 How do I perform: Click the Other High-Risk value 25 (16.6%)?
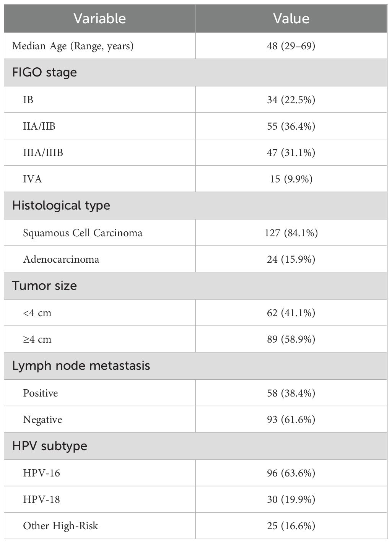(x=291, y=526)
